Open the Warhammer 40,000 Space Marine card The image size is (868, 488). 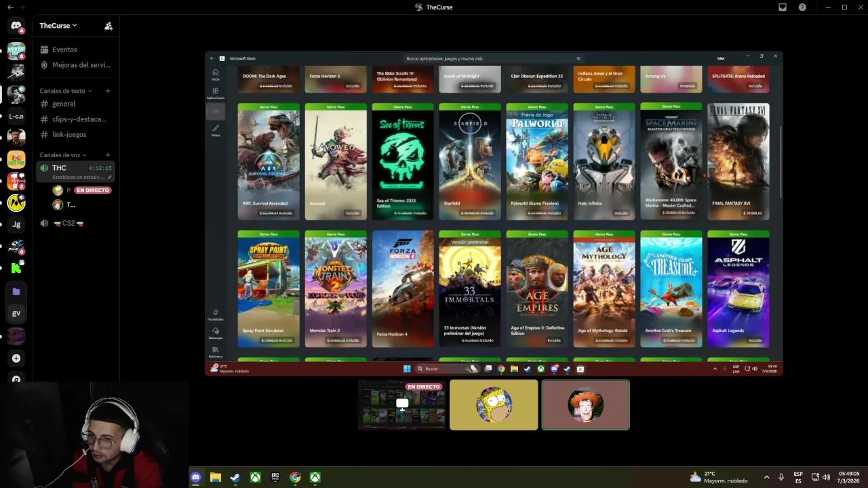(671, 161)
